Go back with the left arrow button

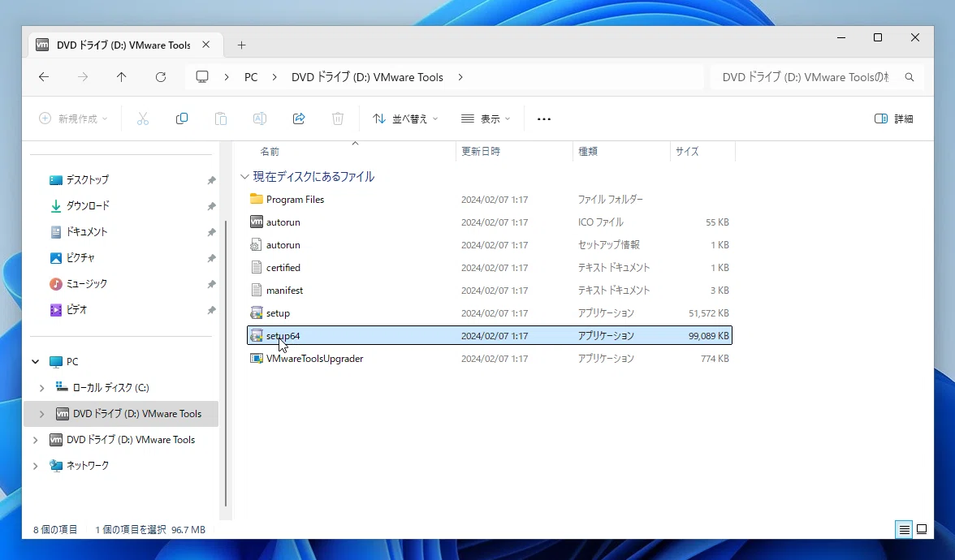tap(43, 77)
